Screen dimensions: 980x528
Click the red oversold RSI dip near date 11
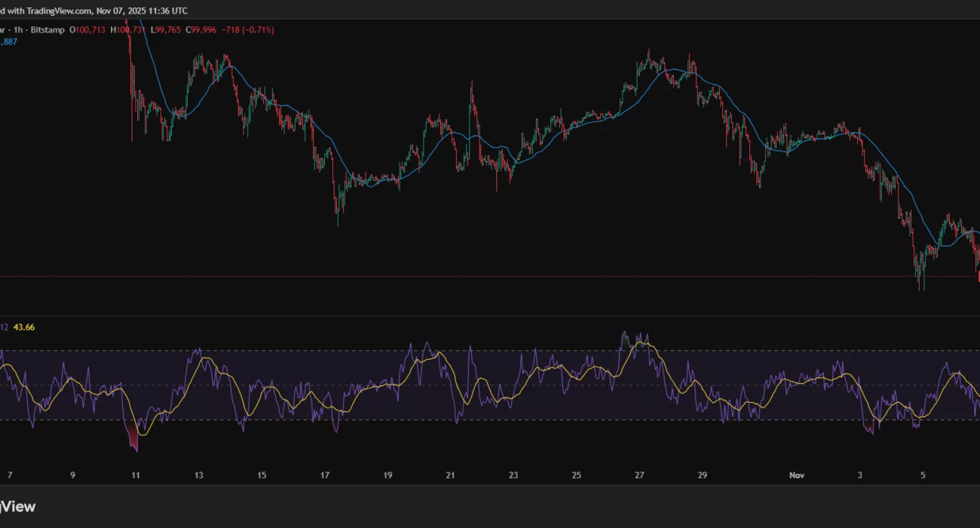[134, 440]
